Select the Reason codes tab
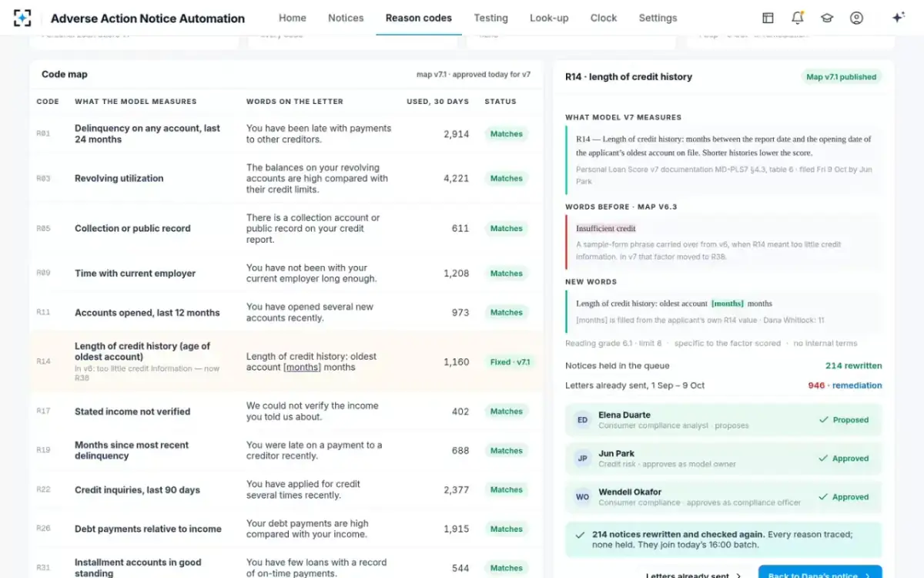The width and height of the screenshot is (924, 578). pos(419,18)
